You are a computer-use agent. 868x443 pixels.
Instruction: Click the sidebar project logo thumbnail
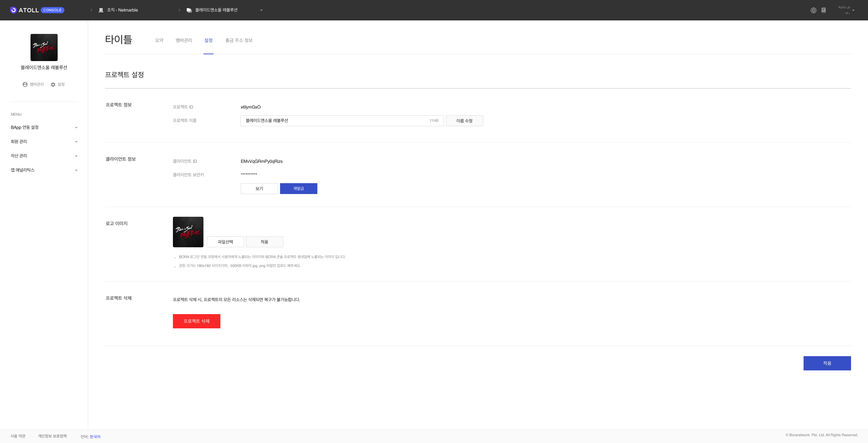point(44,47)
